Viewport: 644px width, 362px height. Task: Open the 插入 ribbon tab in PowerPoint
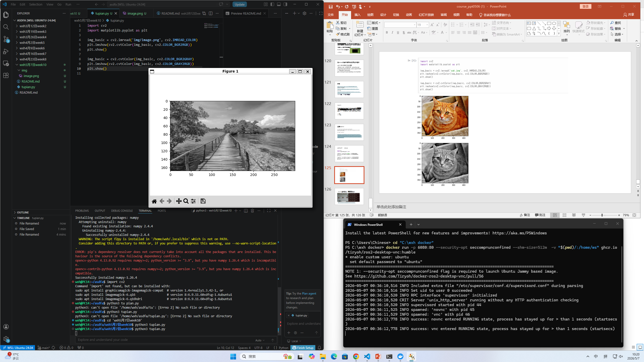(x=357, y=15)
